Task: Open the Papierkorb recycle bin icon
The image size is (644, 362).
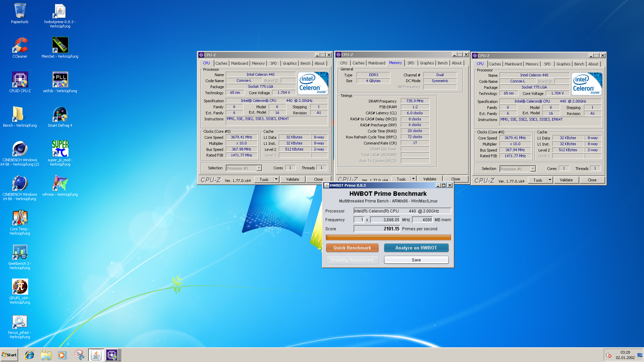Action: [x=20, y=13]
